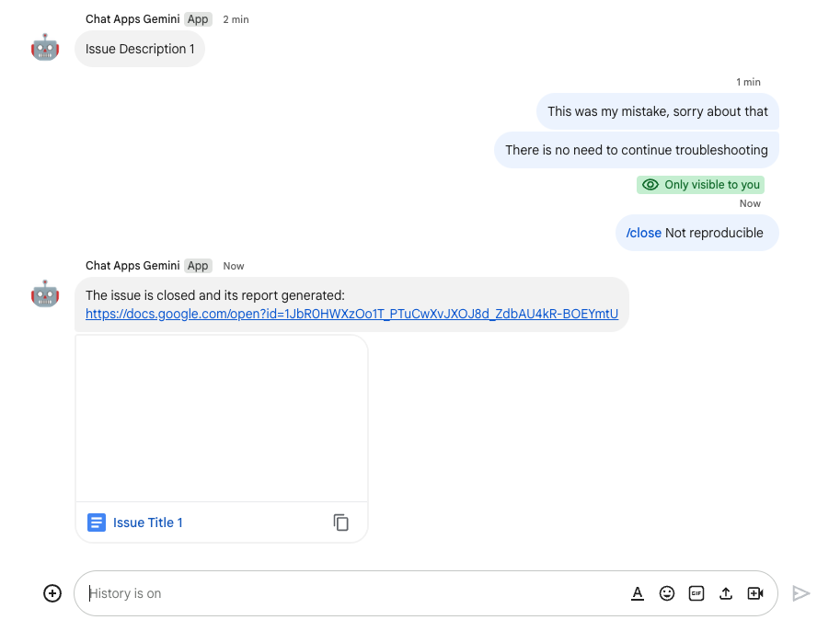Click the /close slash command text
This screenshot has width=840, height=643.
point(644,233)
